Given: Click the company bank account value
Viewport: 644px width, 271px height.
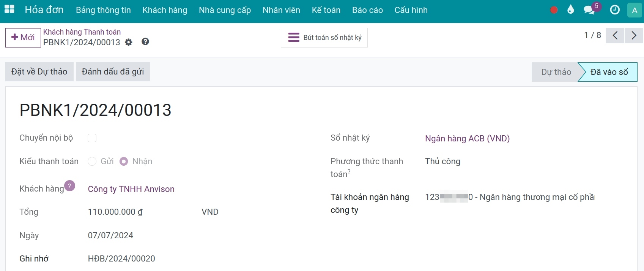Looking at the screenshot, I should pyautogui.click(x=509, y=197).
